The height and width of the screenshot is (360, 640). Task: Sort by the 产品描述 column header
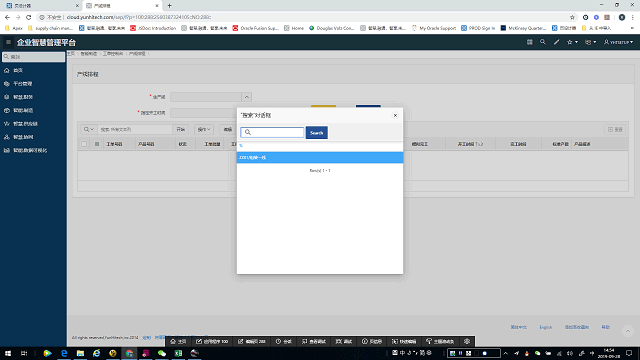(582, 144)
